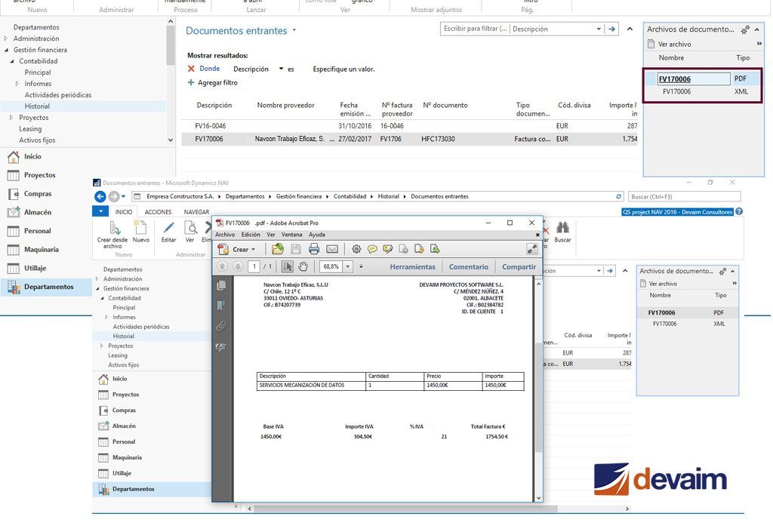Click the Buscar binoculars icon in NAV ribbon
Image resolution: width=773 pixels, height=532 pixels.
coord(562,232)
